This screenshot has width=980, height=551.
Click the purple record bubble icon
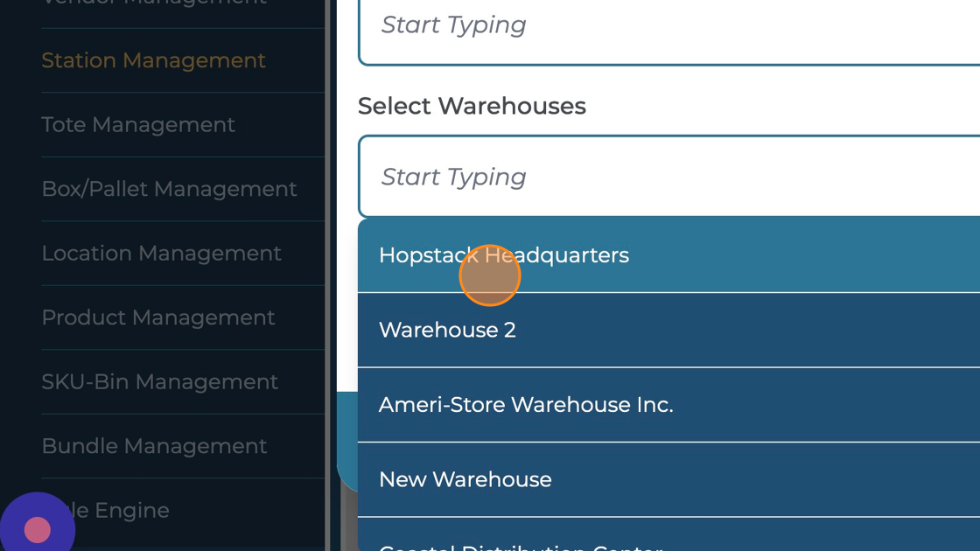coord(37,529)
